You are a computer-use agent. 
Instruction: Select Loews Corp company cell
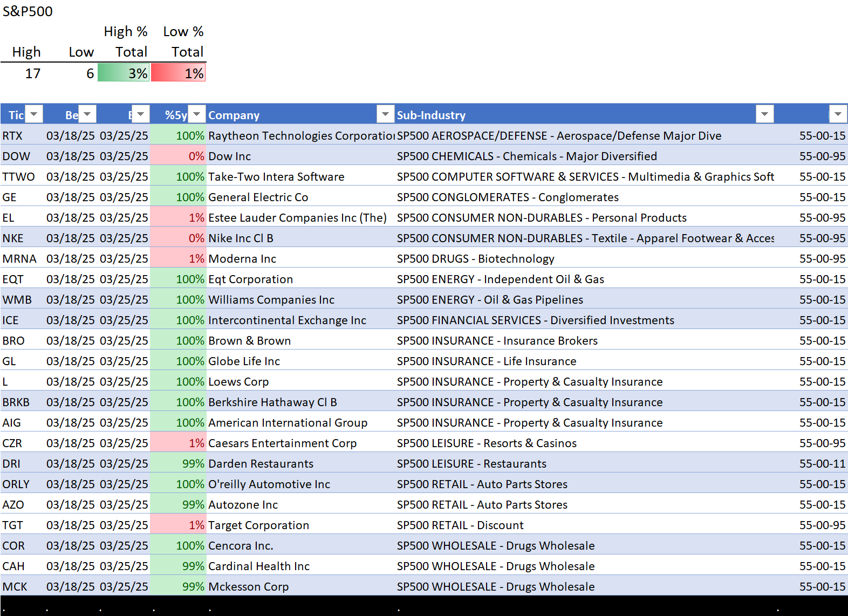pyautogui.click(x=300, y=381)
